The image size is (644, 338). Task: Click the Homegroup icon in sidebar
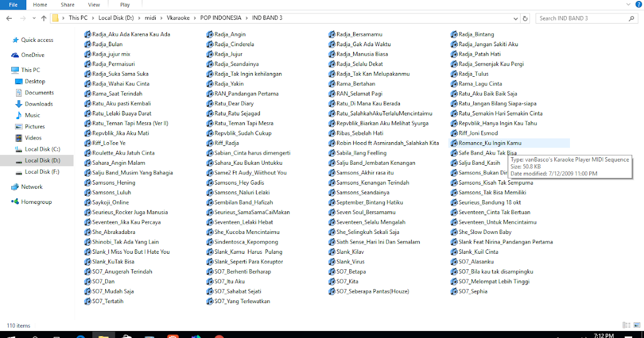pos(15,202)
